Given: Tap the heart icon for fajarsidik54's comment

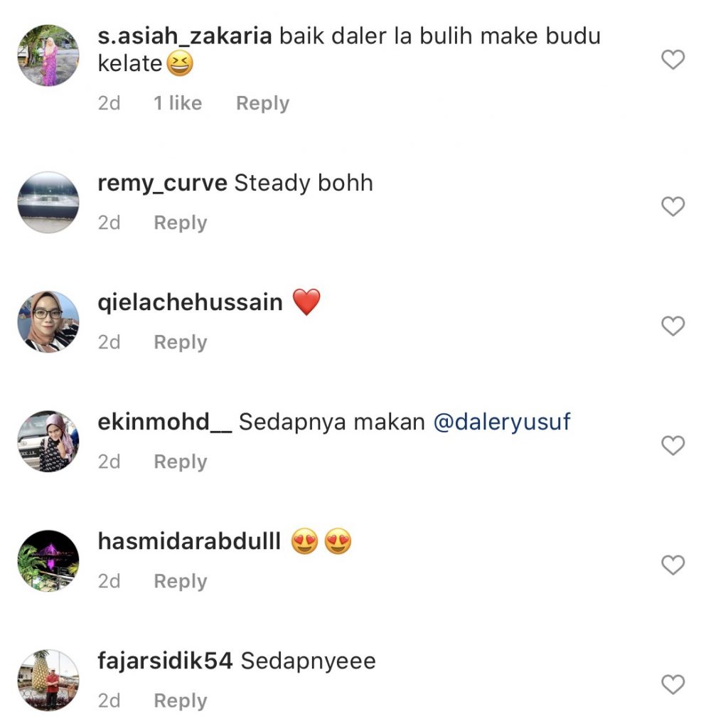Looking at the screenshot, I should 673,684.
